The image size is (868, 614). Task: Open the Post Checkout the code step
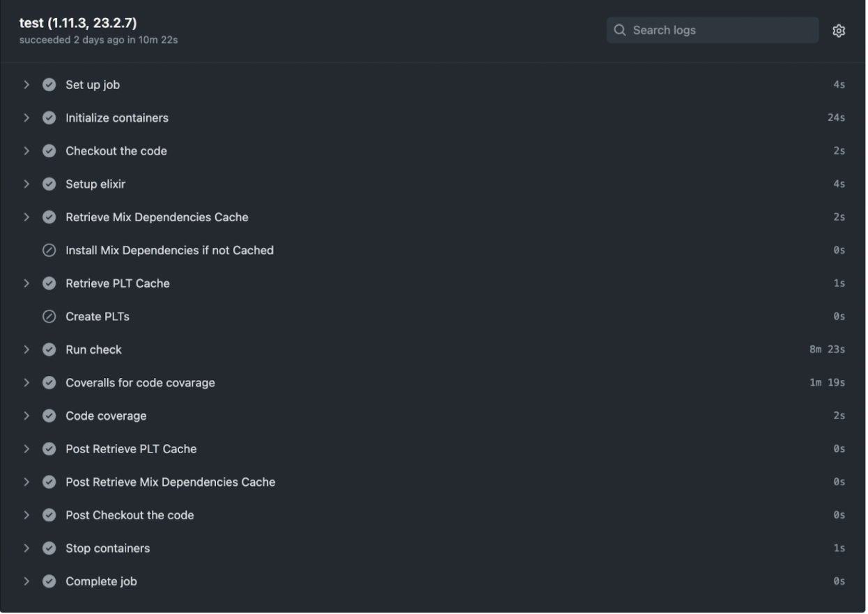tap(433, 515)
